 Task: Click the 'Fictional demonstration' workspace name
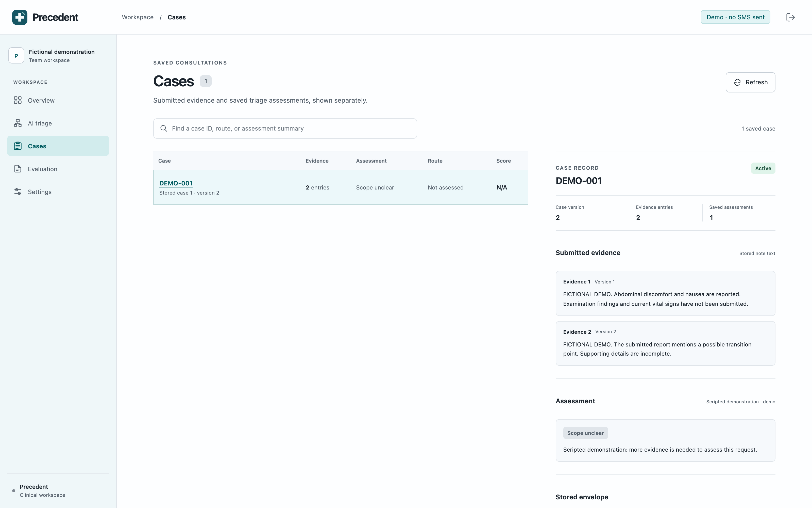(62, 52)
